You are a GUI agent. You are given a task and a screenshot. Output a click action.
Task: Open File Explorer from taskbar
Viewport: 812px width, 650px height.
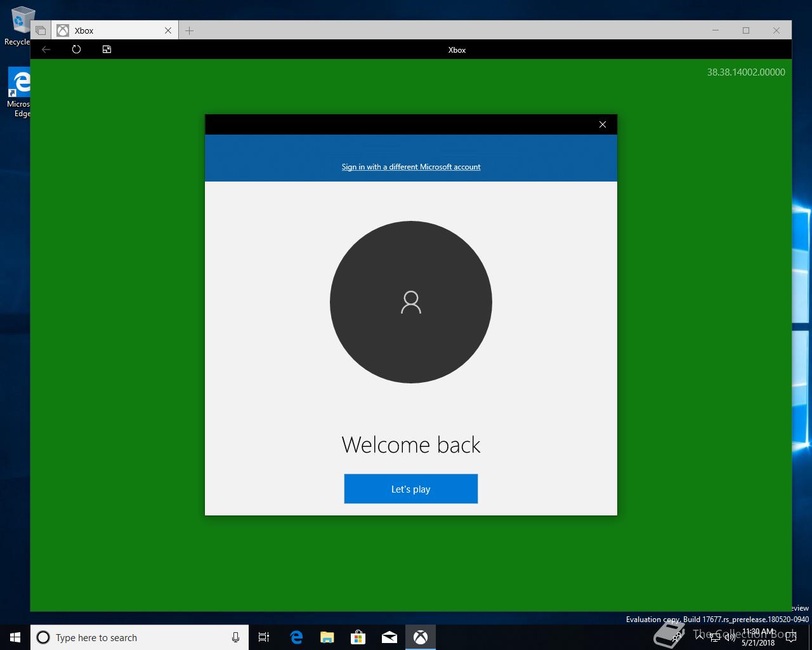(327, 637)
